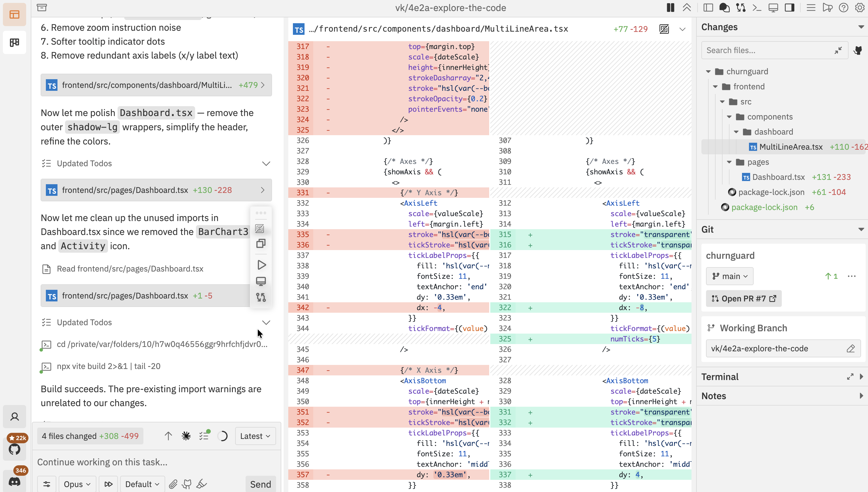This screenshot has height=492, width=868.
Task: Open the hamburger menu in top toolbar
Action: (x=811, y=8)
